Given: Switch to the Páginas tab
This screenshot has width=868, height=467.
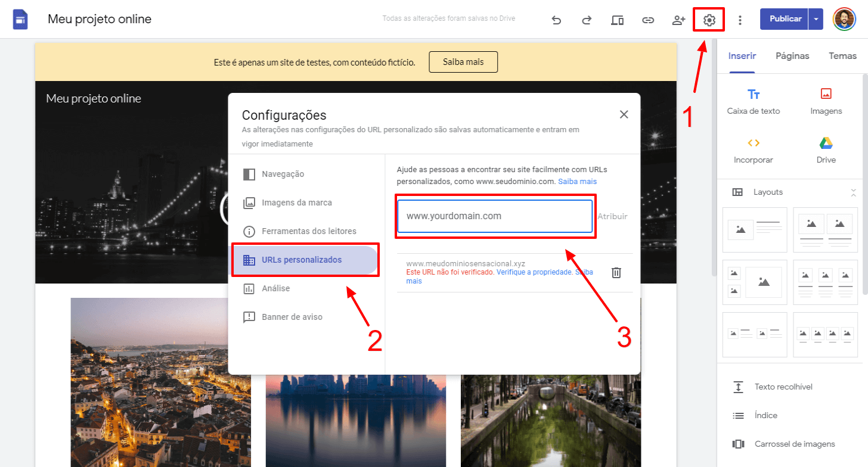Looking at the screenshot, I should point(792,55).
